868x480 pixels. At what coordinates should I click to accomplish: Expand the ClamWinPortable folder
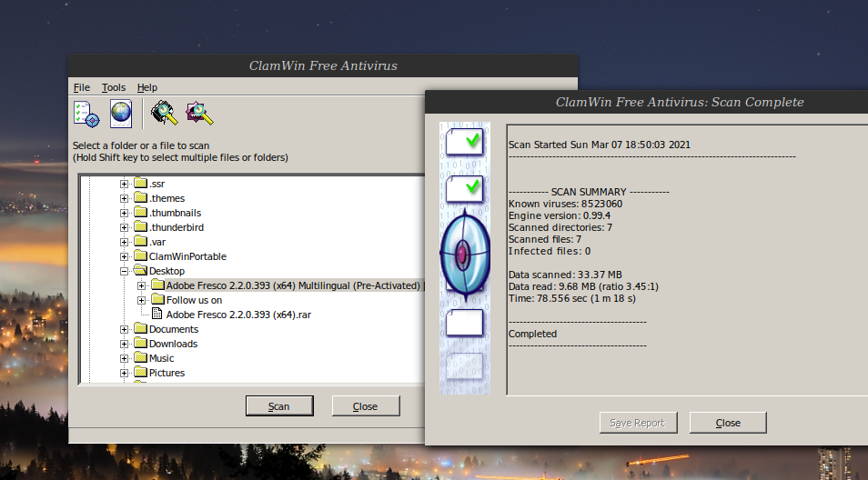click(124, 256)
